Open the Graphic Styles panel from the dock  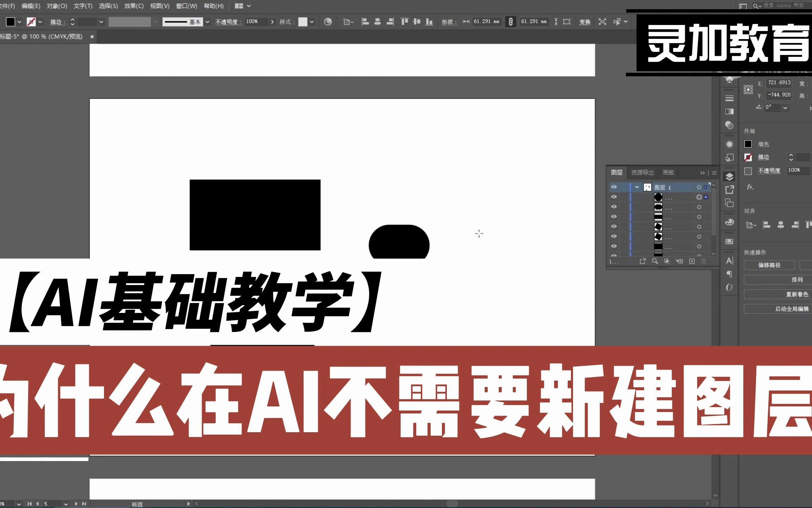(x=729, y=158)
